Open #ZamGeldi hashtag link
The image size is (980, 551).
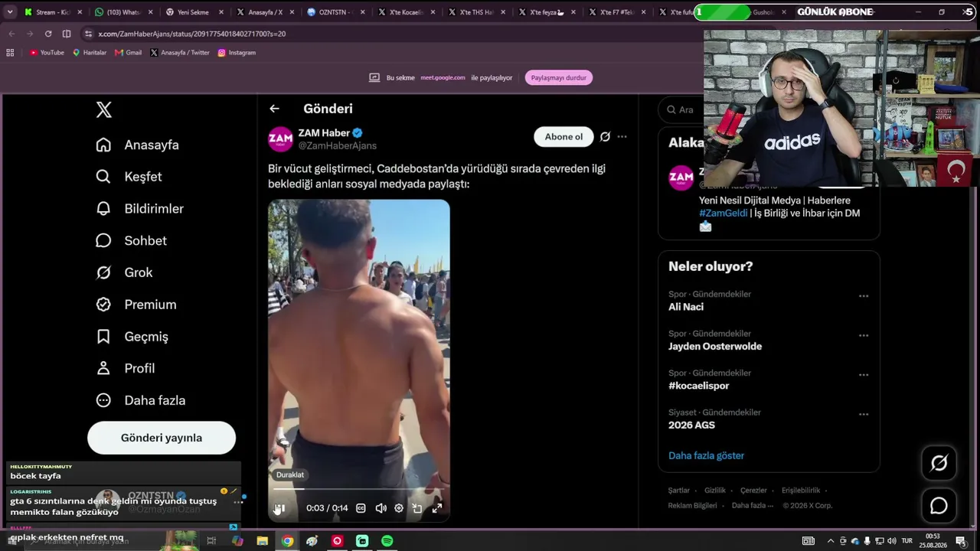[723, 214]
